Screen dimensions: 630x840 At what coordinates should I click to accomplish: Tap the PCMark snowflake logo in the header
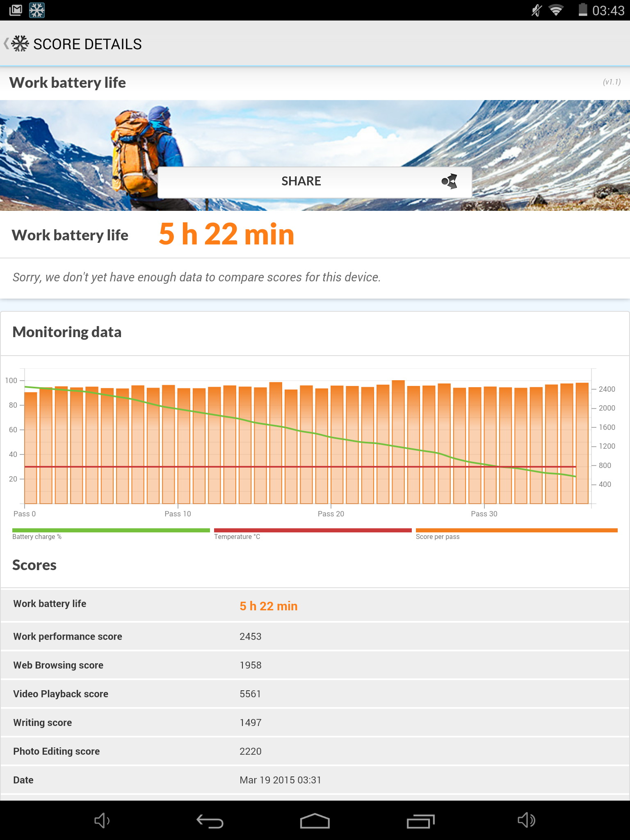click(20, 43)
